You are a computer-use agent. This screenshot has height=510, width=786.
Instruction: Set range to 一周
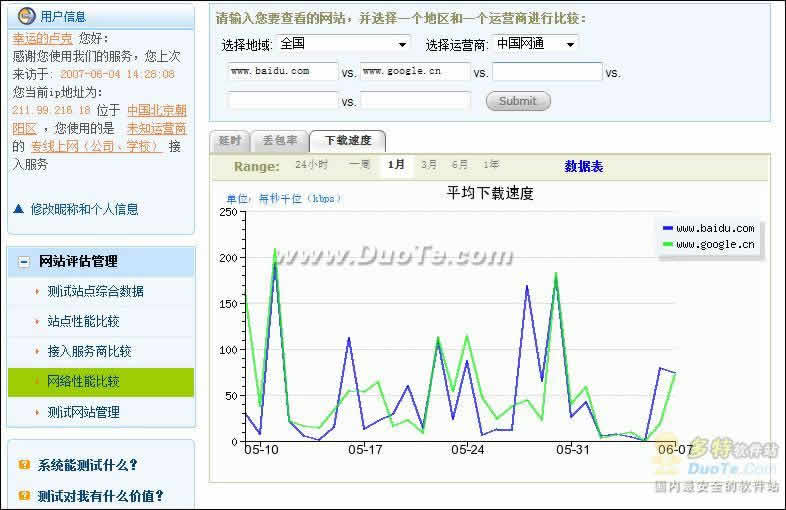[x=359, y=164]
